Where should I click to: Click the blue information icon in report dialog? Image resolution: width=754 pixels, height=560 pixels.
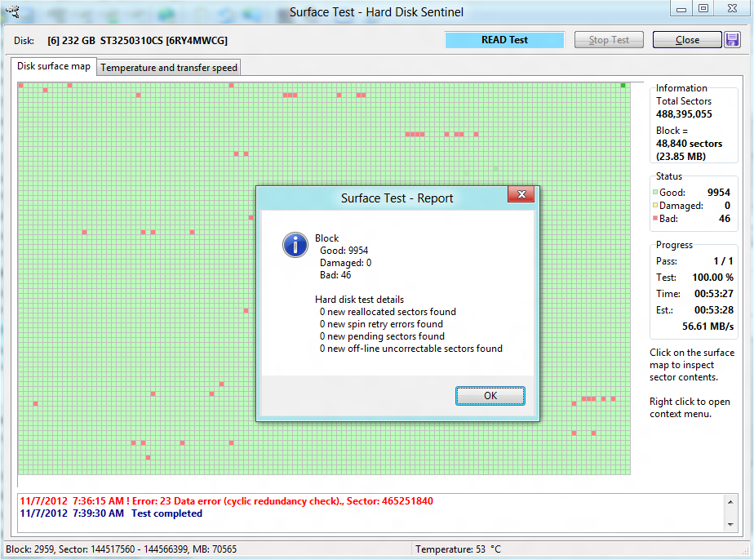(x=295, y=245)
